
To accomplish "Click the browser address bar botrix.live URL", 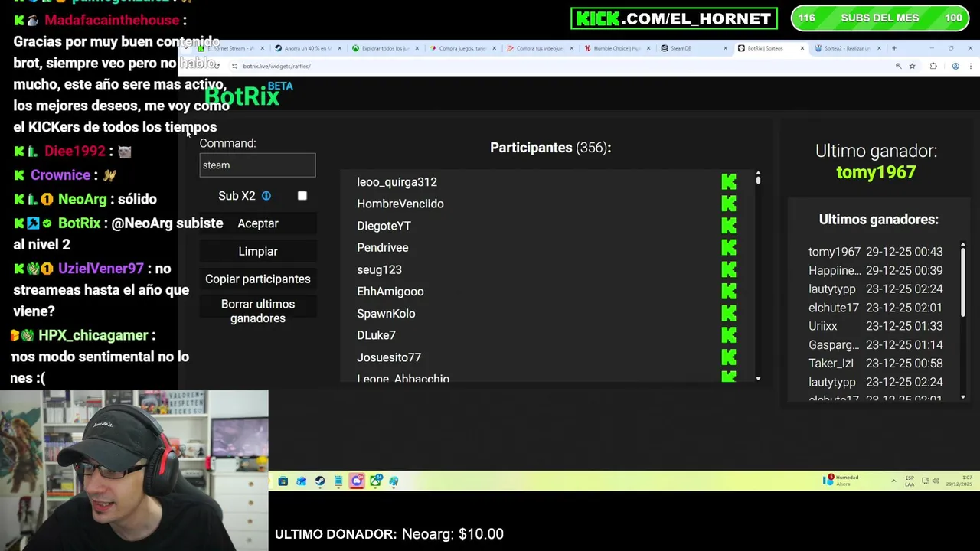I will pyautogui.click(x=276, y=67).
